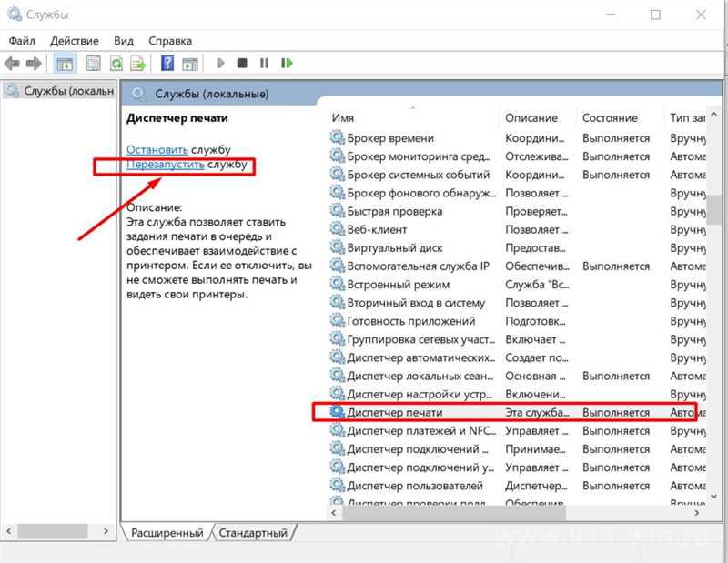Screen dimensions: 728x563
Task: Open the Help question mark icon
Action: point(167,63)
